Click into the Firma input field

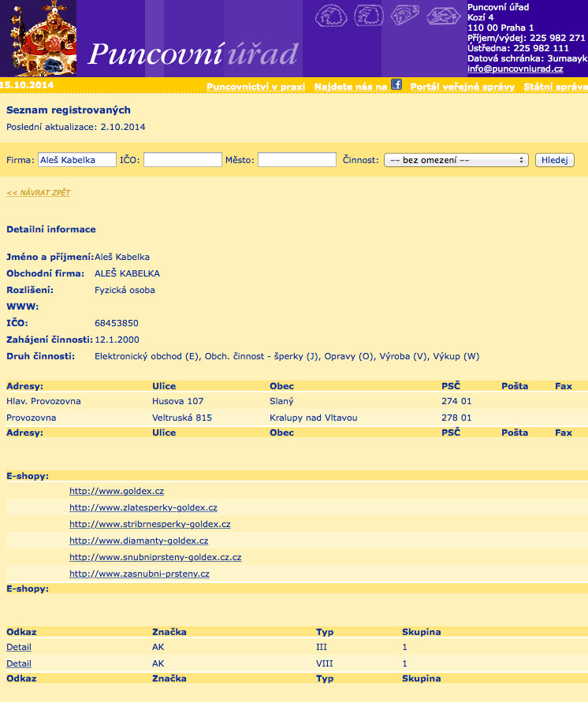76,160
